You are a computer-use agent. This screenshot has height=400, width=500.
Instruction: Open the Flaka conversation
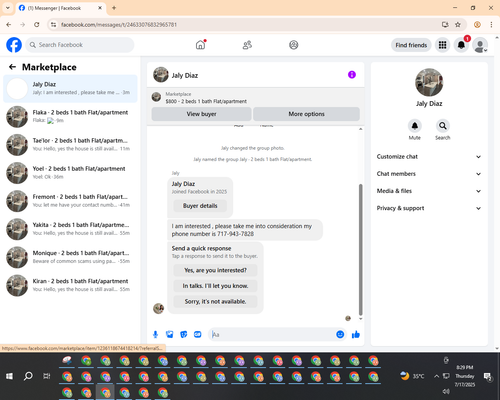70,117
